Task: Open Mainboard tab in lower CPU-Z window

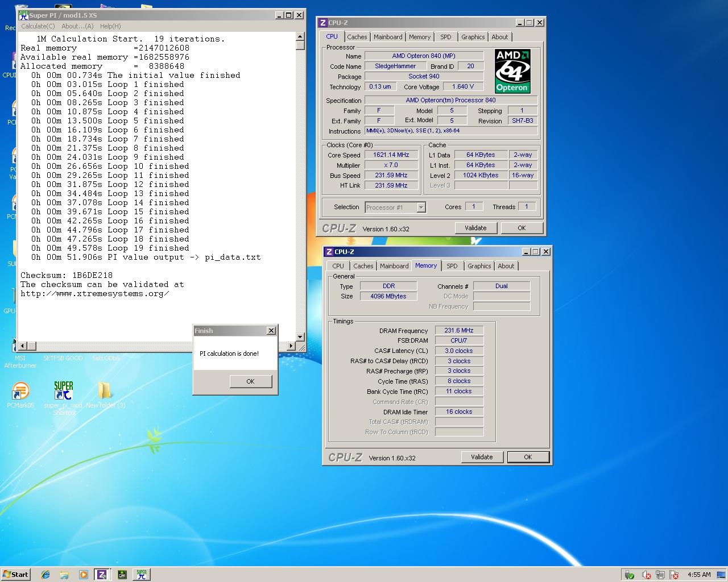Action: [x=394, y=266]
